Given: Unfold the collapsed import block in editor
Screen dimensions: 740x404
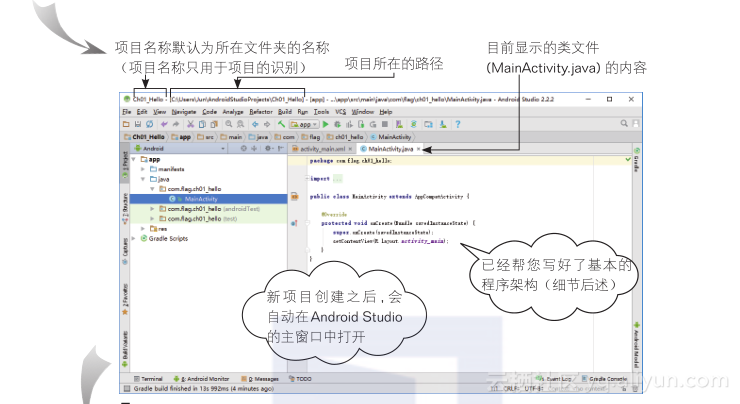Looking at the screenshot, I should point(307,178).
